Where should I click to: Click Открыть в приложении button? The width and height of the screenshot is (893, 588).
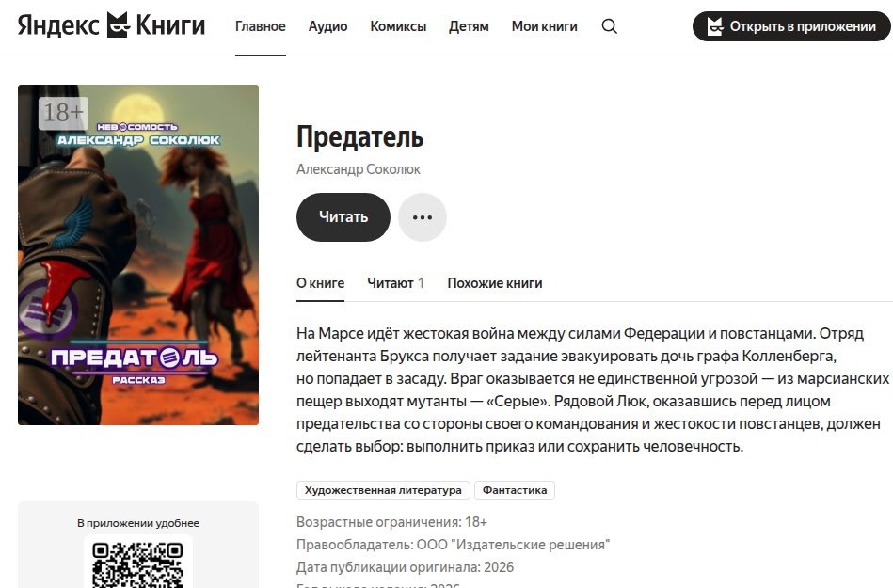coord(791,26)
